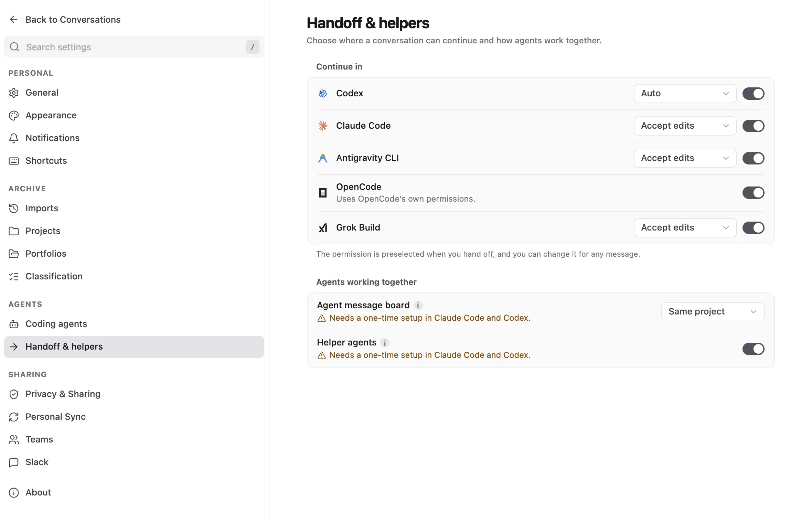
Task: Open the Agent message board info icon
Action: point(418,306)
